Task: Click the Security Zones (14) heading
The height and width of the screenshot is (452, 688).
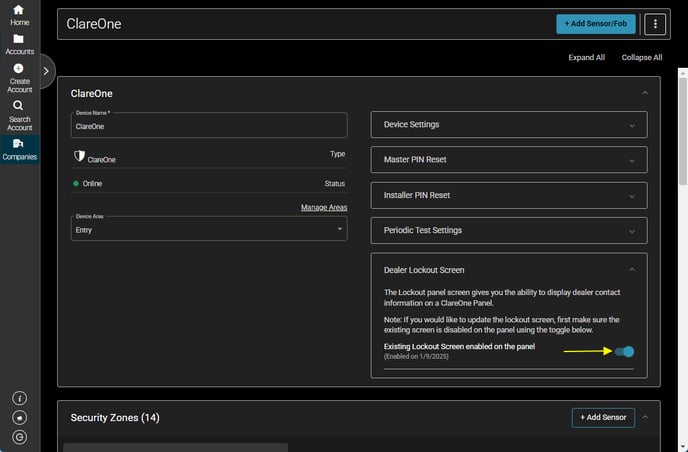Action: click(x=115, y=418)
